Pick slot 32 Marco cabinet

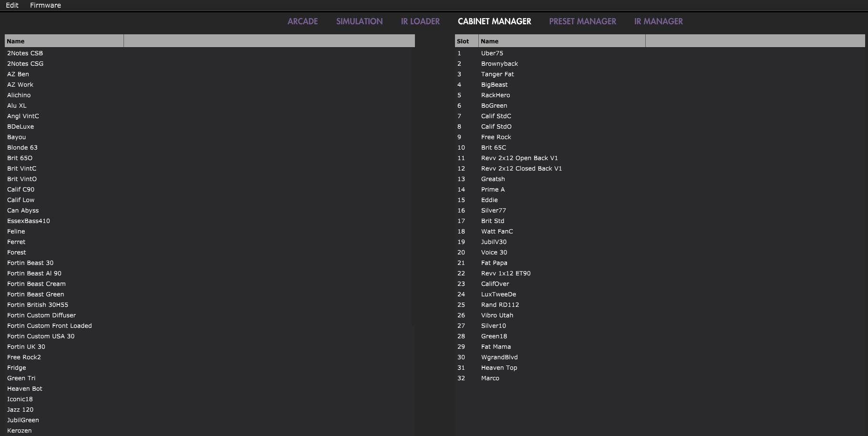pyautogui.click(x=490, y=378)
